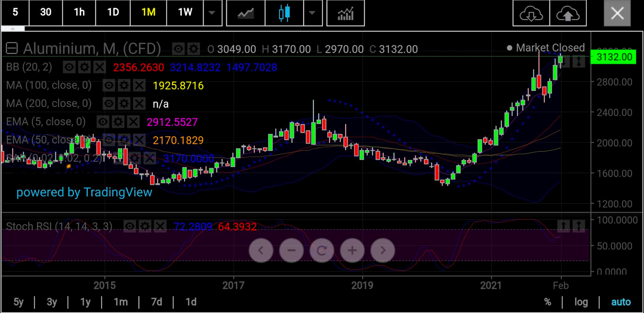
Task: Open the chart style dropdown arrow
Action: 312,12
